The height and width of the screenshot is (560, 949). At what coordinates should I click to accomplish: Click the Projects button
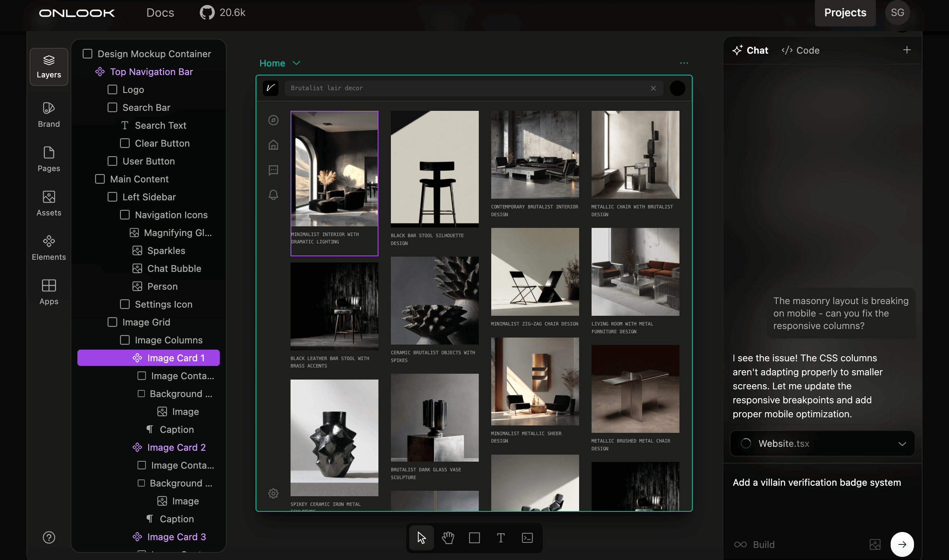pyautogui.click(x=845, y=13)
